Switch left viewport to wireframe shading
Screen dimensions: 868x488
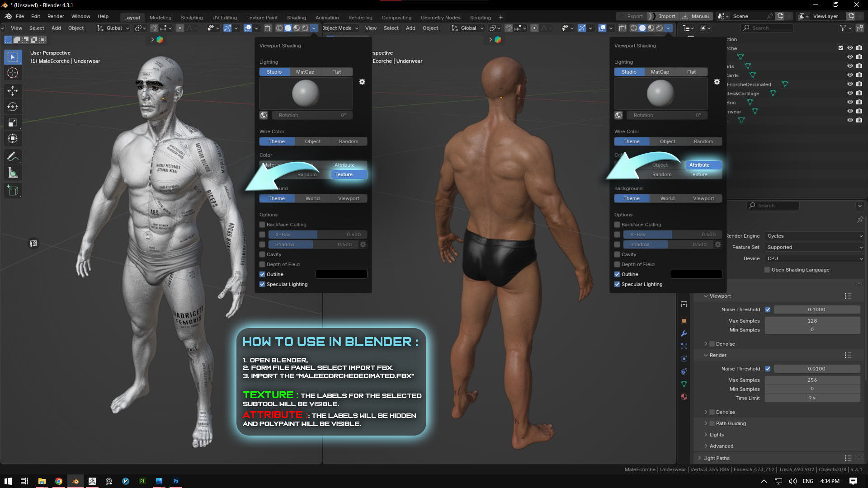(279, 28)
